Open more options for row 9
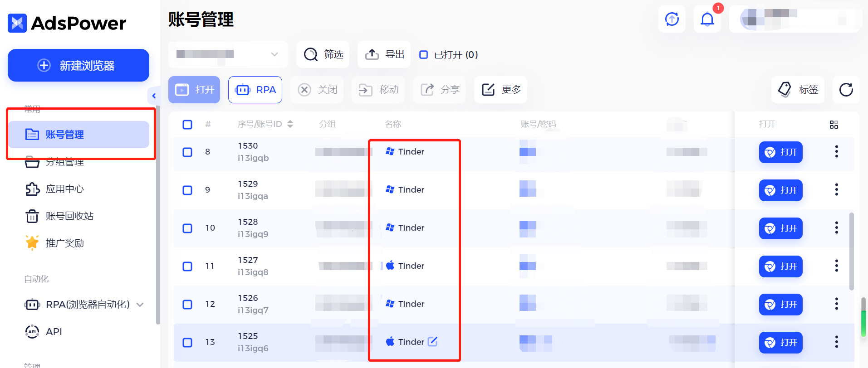The width and height of the screenshot is (868, 368). [x=837, y=190]
